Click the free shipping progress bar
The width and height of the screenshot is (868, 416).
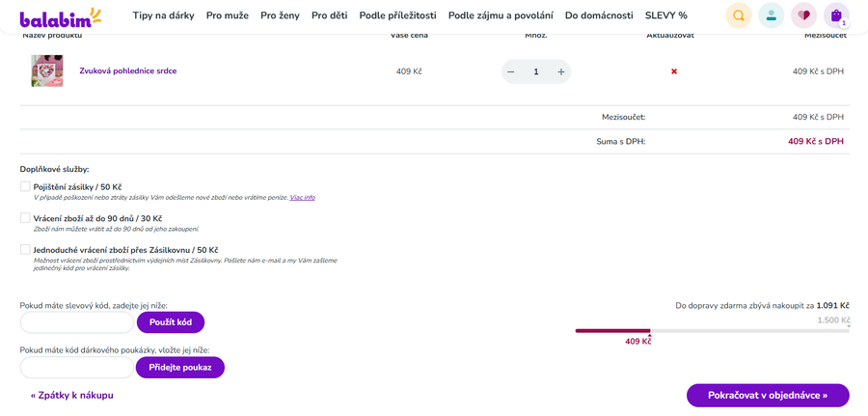pyautogui.click(x=712, y=330)
